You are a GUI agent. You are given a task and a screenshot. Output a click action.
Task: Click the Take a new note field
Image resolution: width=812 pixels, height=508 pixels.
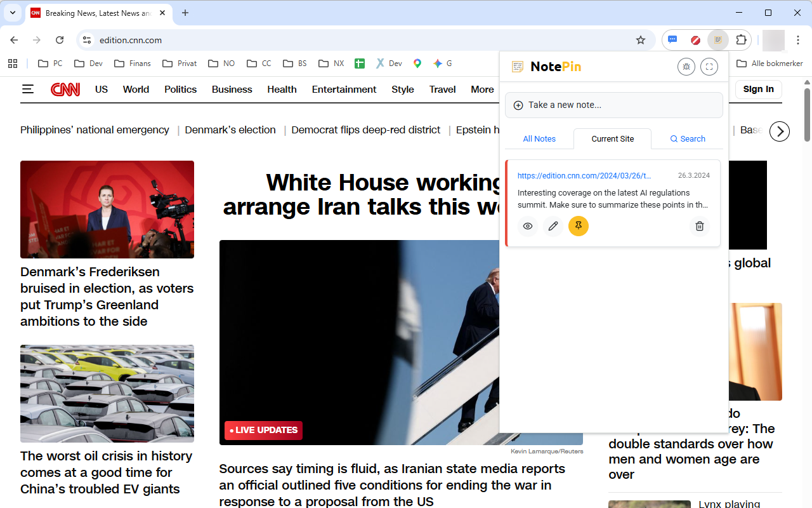coord(613,105)
